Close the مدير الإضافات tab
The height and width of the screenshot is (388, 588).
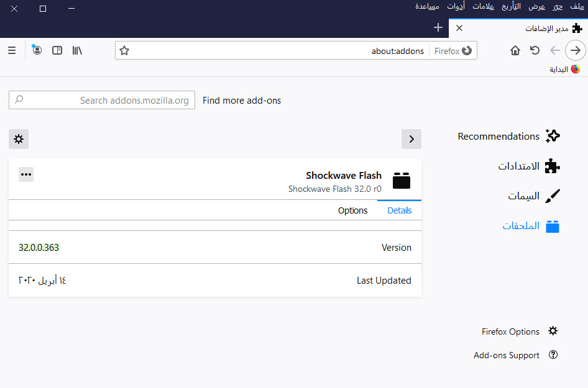[459, 28]
